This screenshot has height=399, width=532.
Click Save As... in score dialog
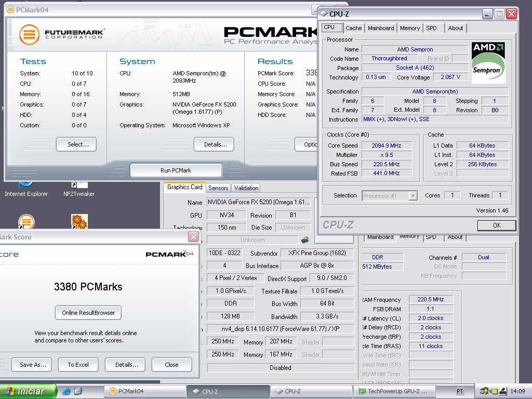click(32, 365)
